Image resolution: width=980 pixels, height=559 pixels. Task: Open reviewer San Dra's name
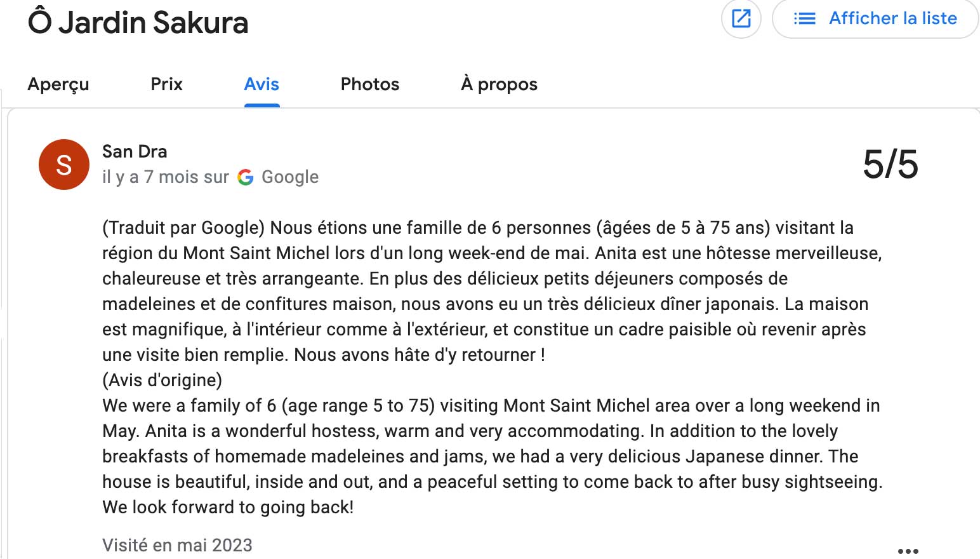pyautogui.click(x=135, y=151)
